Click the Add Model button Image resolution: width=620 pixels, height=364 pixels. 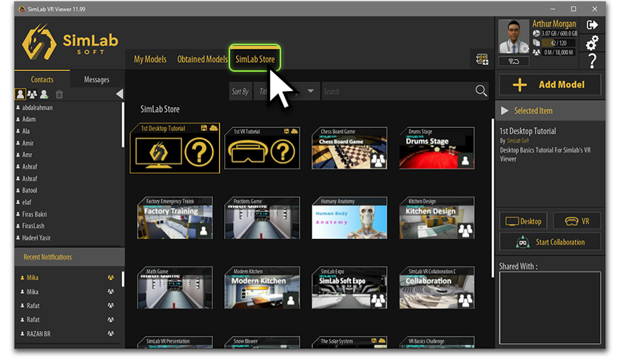coord(550,84)
